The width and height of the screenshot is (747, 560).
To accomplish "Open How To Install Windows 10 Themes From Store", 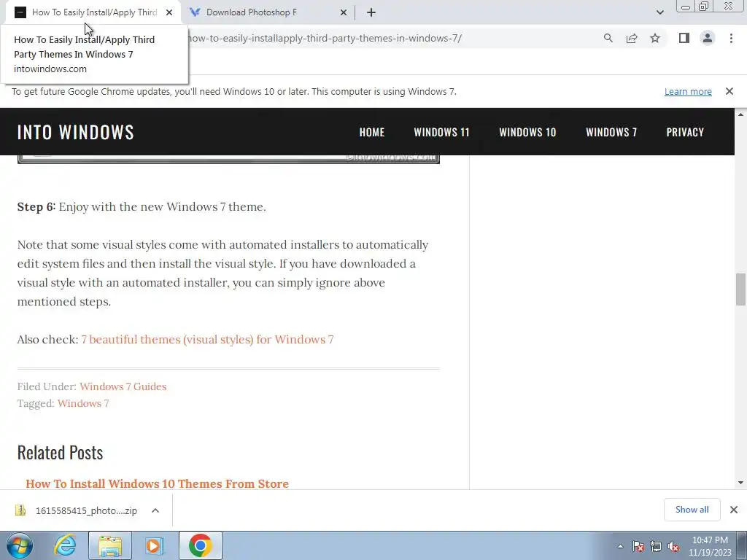I will 158,483.
